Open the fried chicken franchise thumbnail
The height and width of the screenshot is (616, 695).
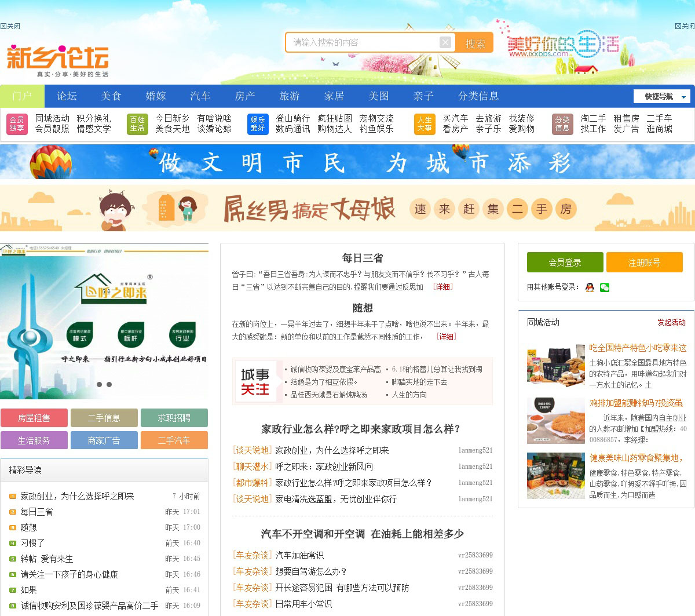556,421
